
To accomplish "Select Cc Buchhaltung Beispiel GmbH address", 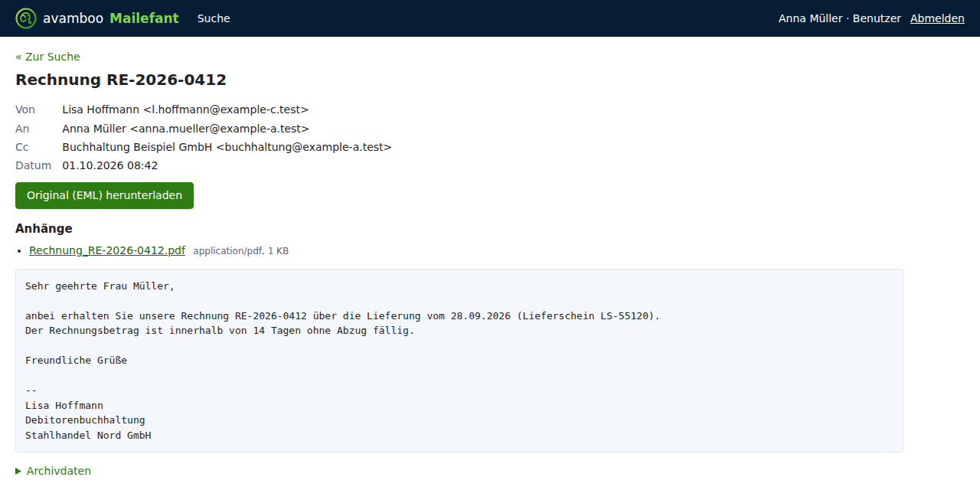I will (x=227, y=147).
